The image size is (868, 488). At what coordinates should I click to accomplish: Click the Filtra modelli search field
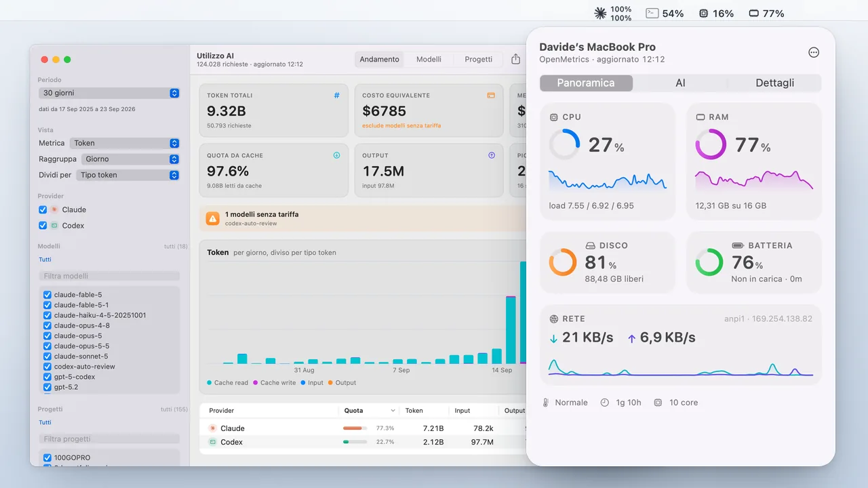(109, 276)
